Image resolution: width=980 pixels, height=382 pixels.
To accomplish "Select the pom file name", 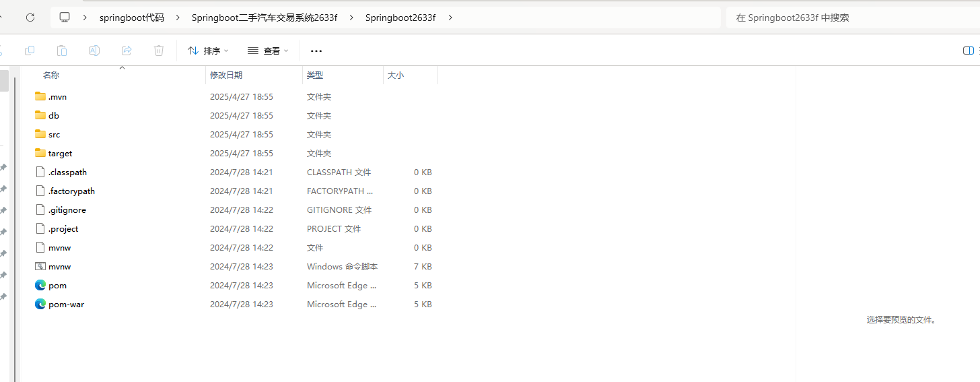I will (x=57, y=285).
